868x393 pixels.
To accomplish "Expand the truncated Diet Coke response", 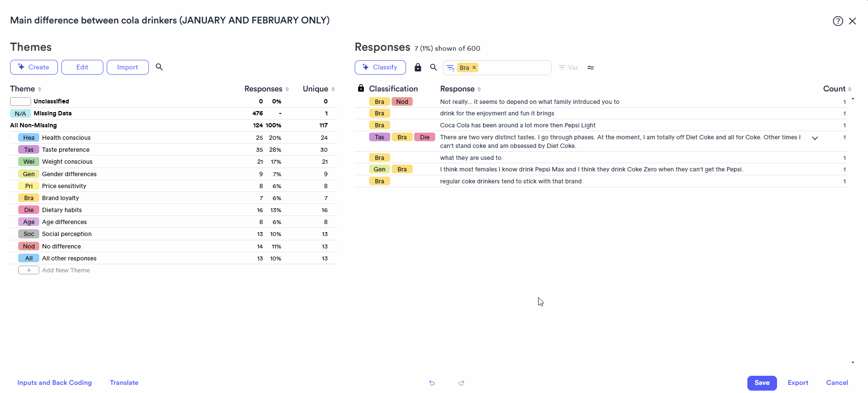I will pos(815,138).
